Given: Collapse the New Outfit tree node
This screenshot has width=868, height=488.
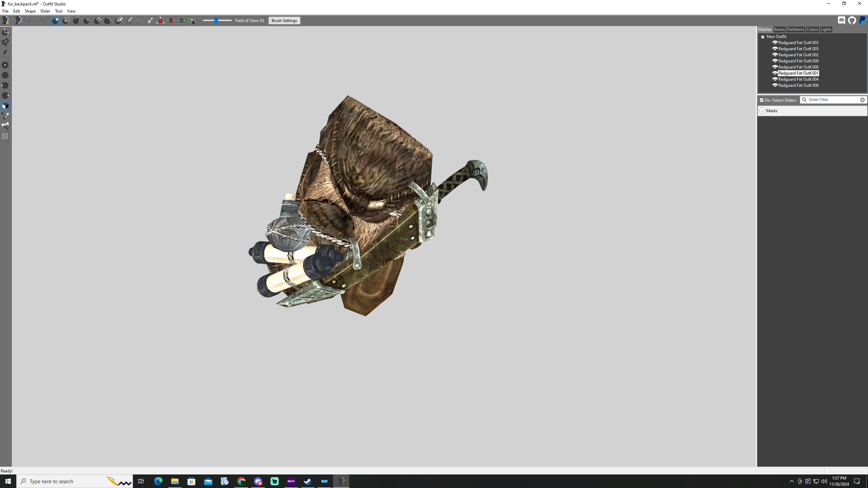Looking at the screenshot, I should pos(763,36).
